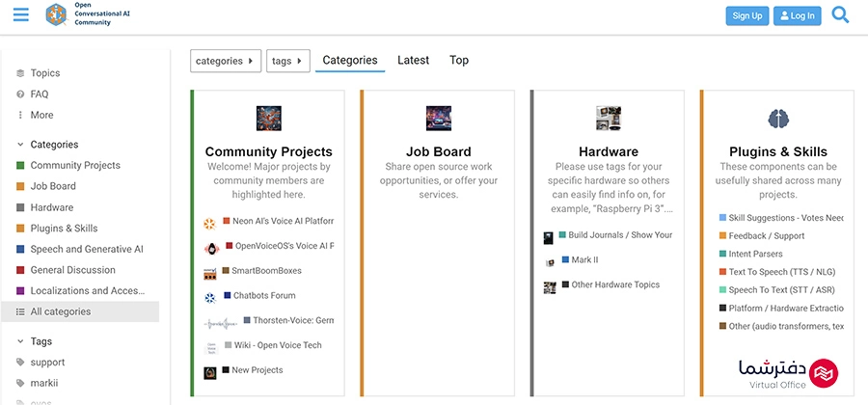Click the Sign Up button
868x405 pixels.
point(746,15)
